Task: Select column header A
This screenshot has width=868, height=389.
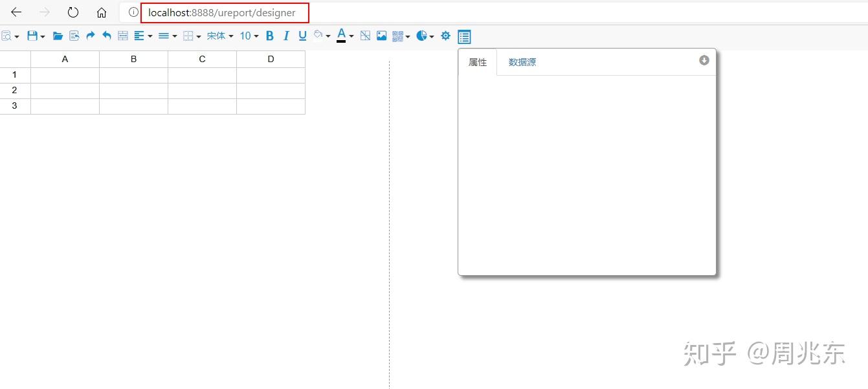Action: point(65,59)
